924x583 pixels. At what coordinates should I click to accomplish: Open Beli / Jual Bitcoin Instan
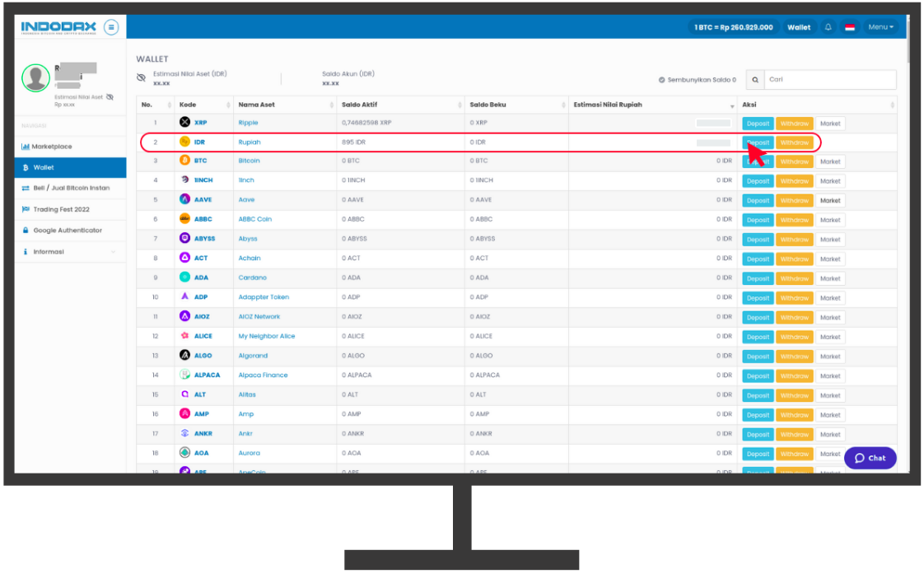click(70, 188)
